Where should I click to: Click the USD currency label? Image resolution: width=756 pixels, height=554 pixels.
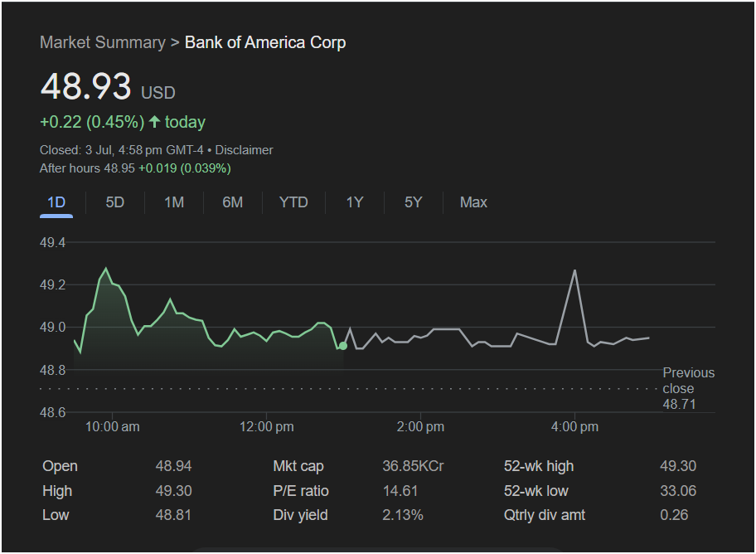[x=158, y=93]
